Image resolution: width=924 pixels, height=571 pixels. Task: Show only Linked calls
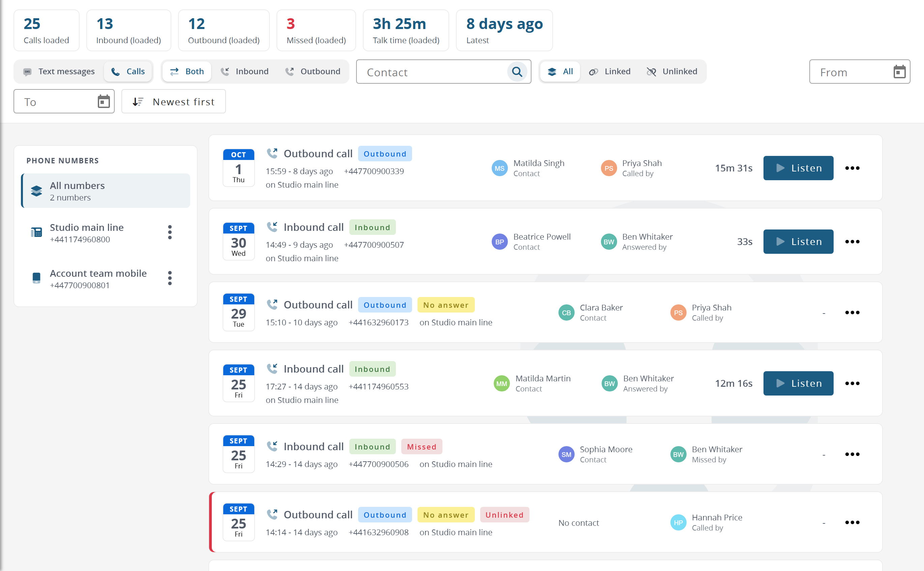610,72
